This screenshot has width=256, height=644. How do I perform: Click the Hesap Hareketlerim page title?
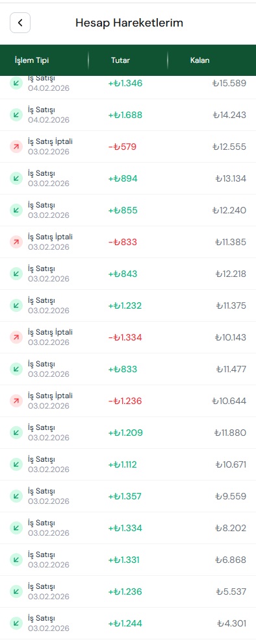(129, 23)
